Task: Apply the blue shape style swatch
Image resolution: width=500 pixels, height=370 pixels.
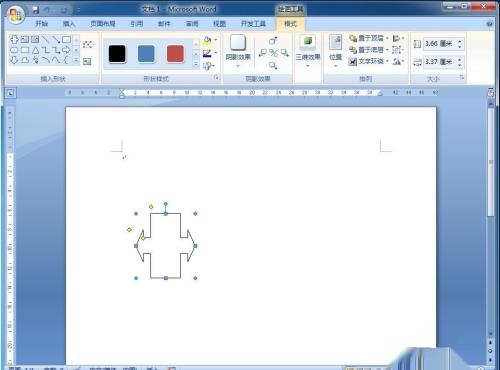Action: point(146,54)
